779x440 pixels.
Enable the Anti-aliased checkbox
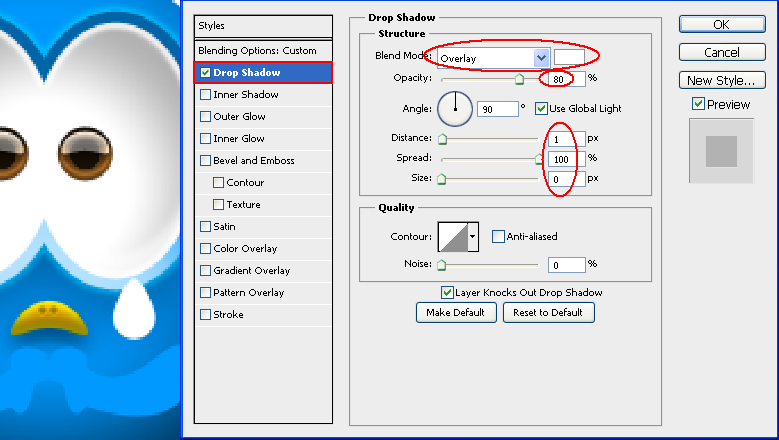[498, 236]
